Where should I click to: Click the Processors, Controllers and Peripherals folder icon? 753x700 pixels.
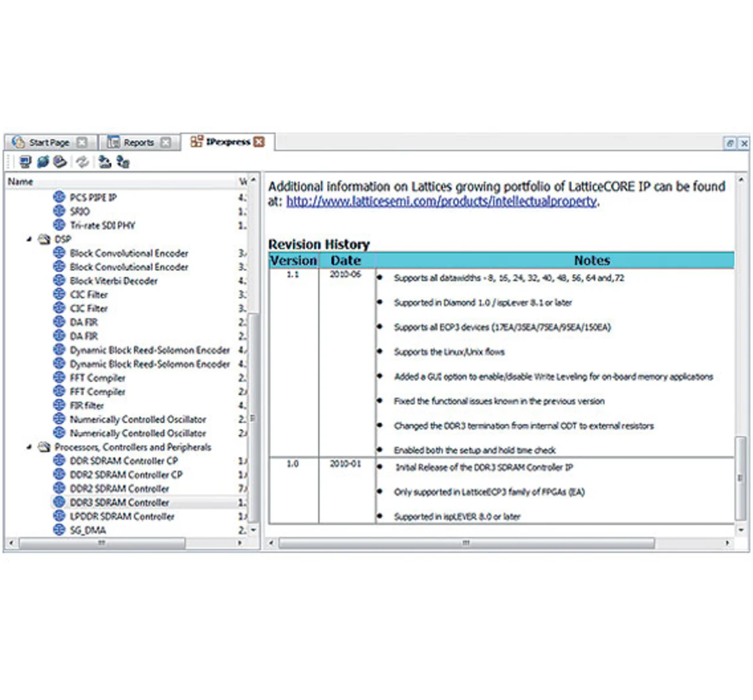(44, 447)
